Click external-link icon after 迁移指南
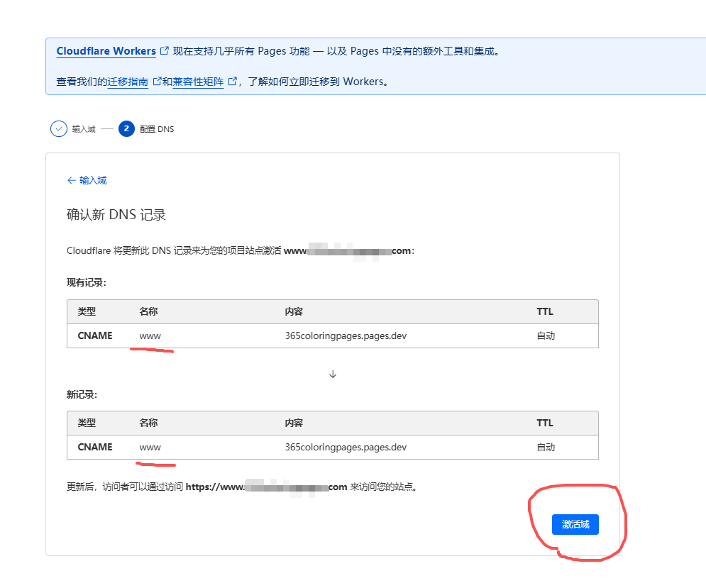 click(157, 82)
